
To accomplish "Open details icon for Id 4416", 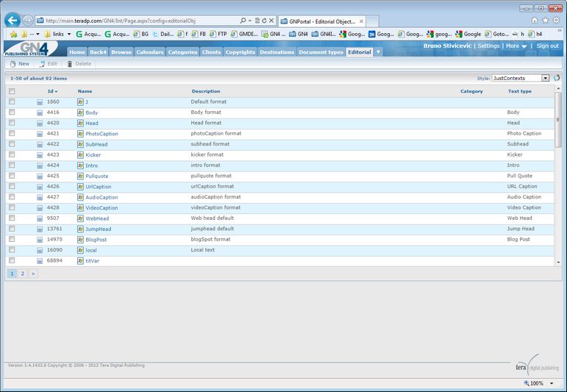I will (40, 113).
